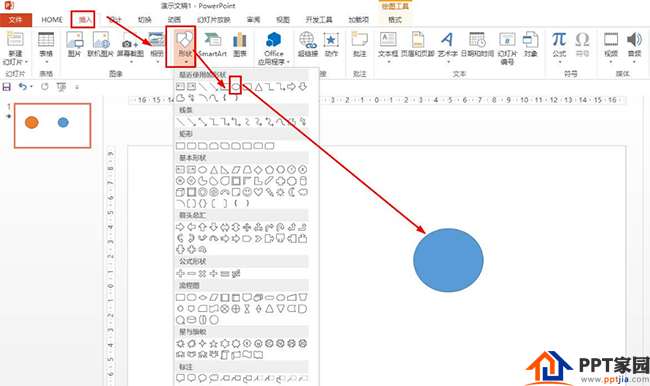Select slide 1 thumbnail in the panel
Screen dimensions: 650x386
click(x=53, y=126)
